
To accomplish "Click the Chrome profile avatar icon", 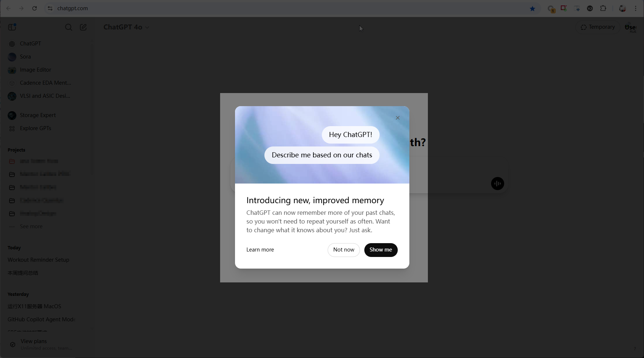I will point(623,8).
